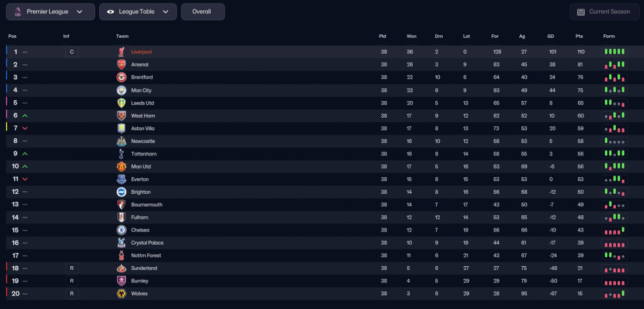Screen dimensions: 644x309
Task: Click the Everton club crest
Action: (x=121, y=179)
